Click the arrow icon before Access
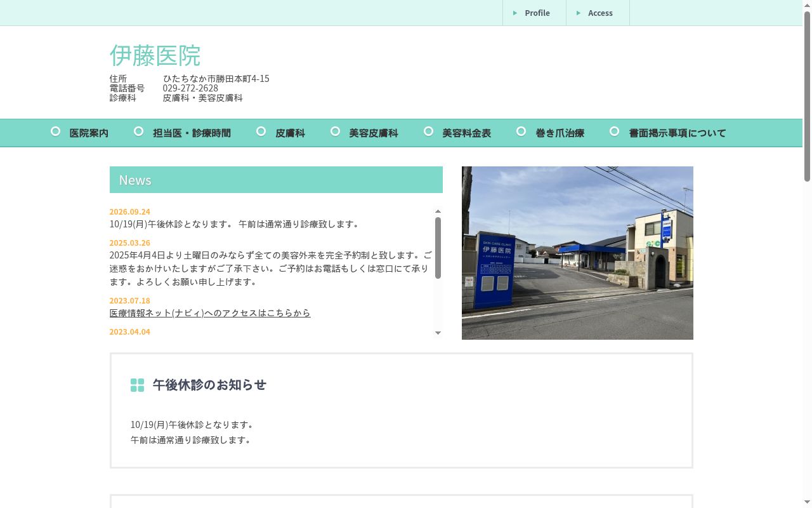 point(579,13)
